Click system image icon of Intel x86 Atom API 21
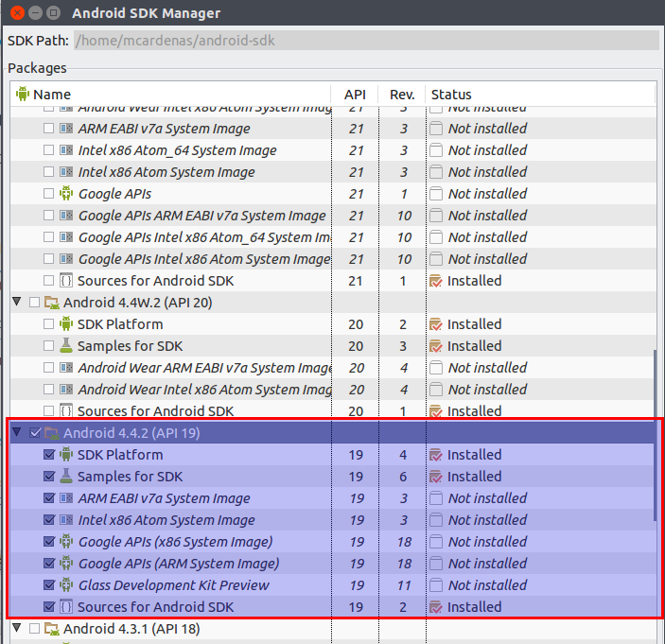 (x=66, y=171)
